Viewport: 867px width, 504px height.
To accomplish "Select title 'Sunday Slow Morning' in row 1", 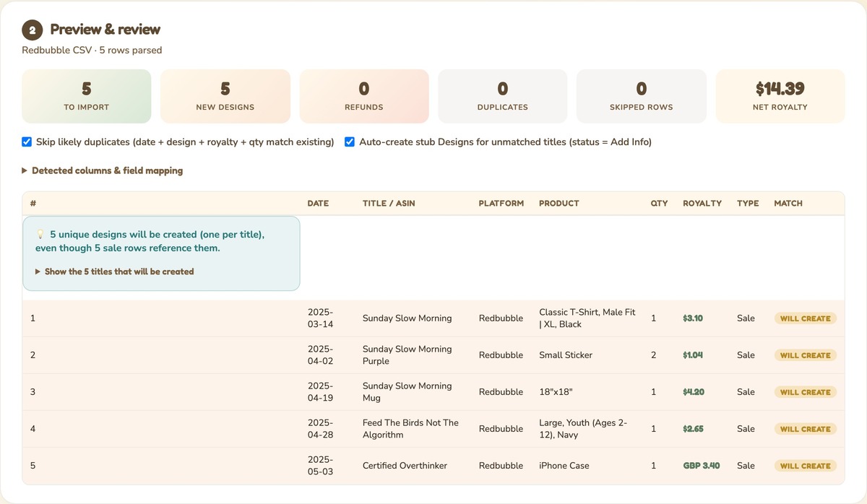I will 407,318.
